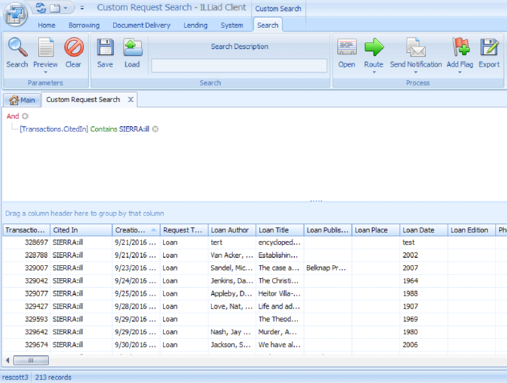Screen dimensions: 507x383
Task: Expand the Preview dropdown arrow
Action: 46,72
